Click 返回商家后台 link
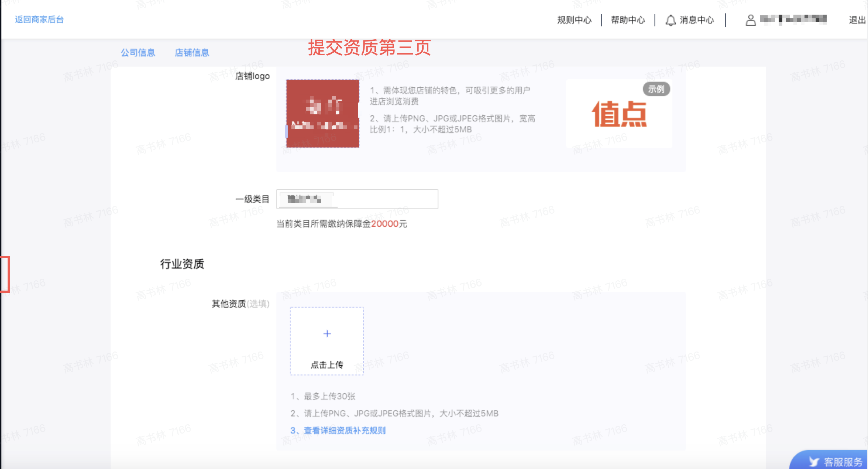Screen dimensions: 868x469 38,20
